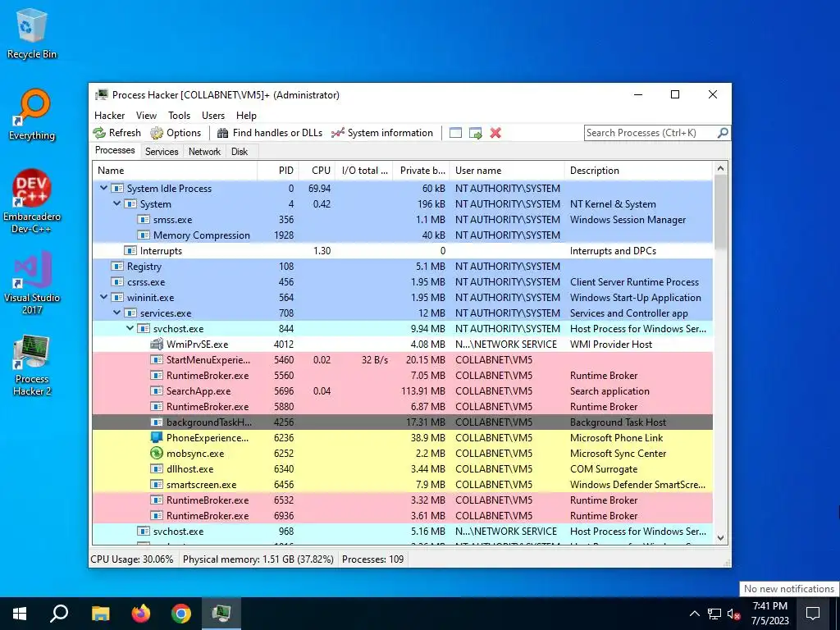Select Process Hacker 2 desktop shortcut
Viewport: 840px width, 630px height.
(x=32, y=365)
